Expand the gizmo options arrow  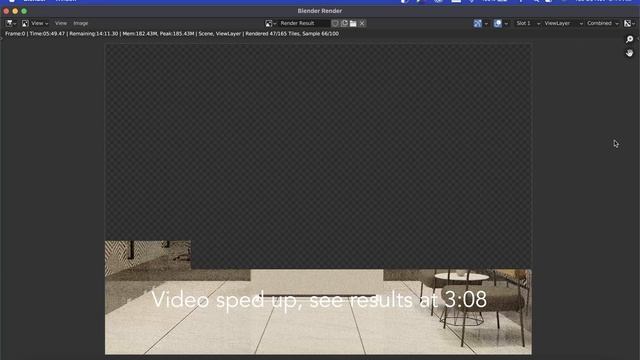(x=486, y=24)
